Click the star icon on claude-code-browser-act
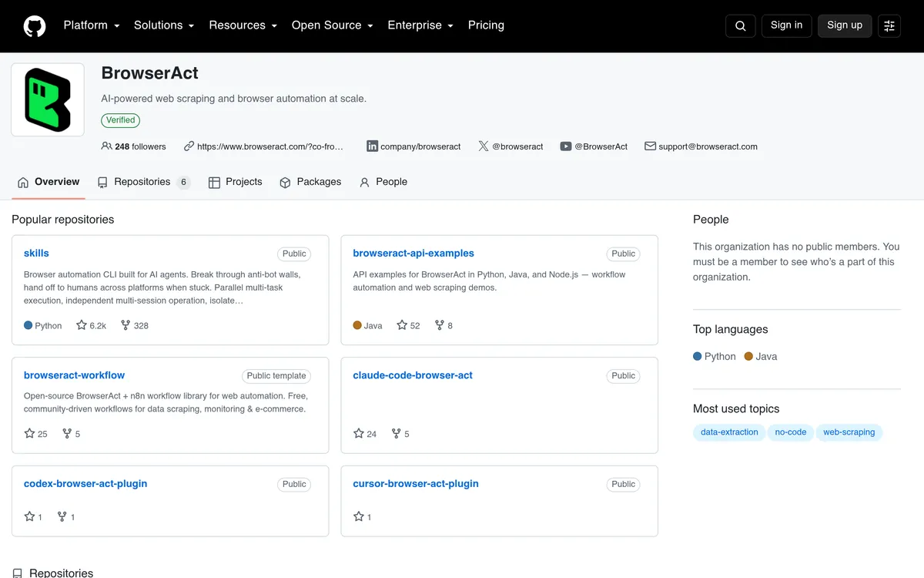 pos(359,433)
